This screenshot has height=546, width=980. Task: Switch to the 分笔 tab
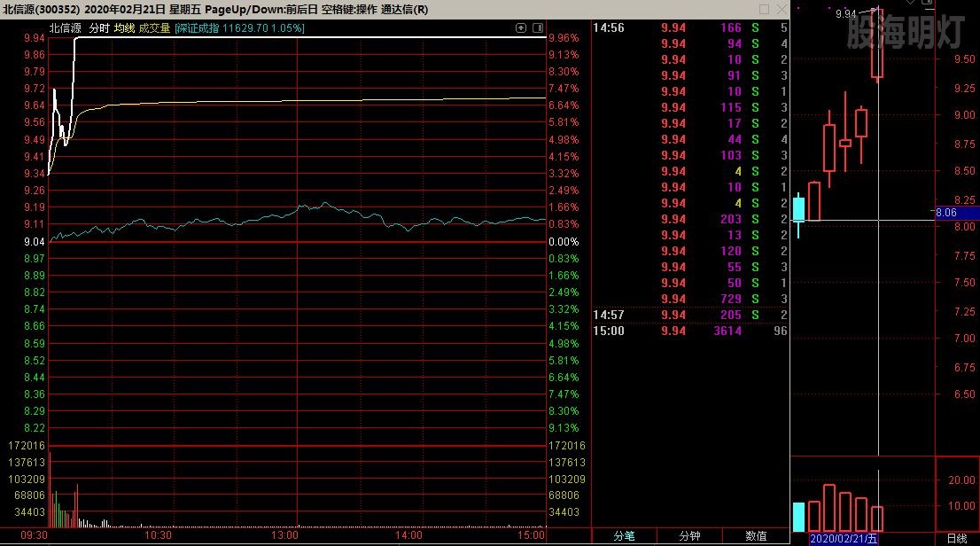624,536
